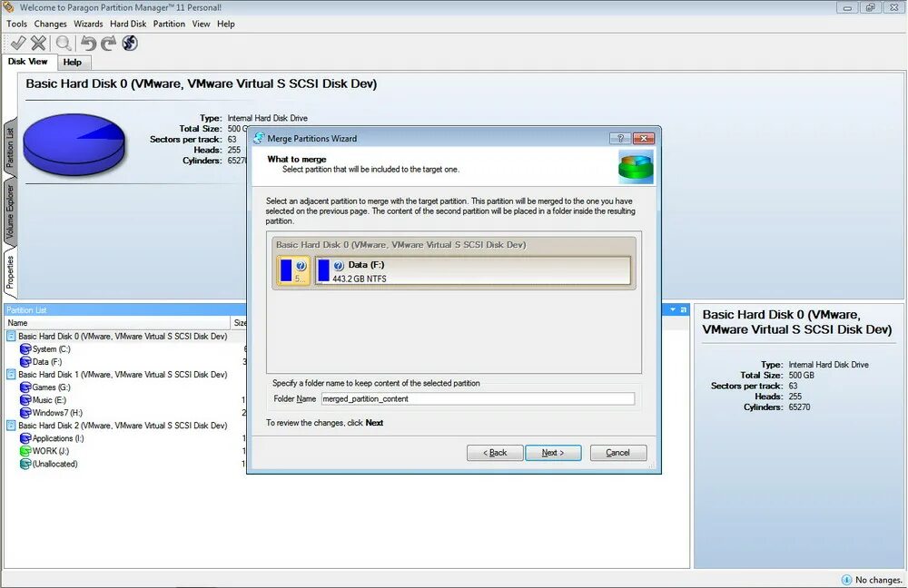Click the Partition List panel title
The width and height of the screenshot is (908, 588).
(x=26, y=309)
